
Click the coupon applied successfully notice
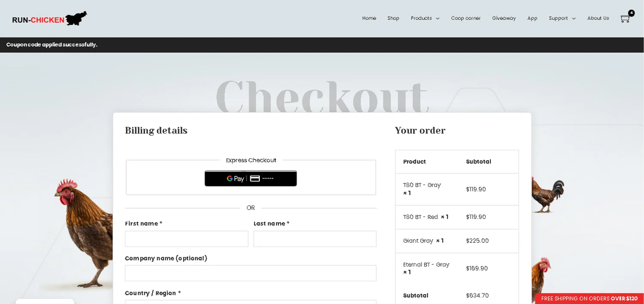point(52,45)
